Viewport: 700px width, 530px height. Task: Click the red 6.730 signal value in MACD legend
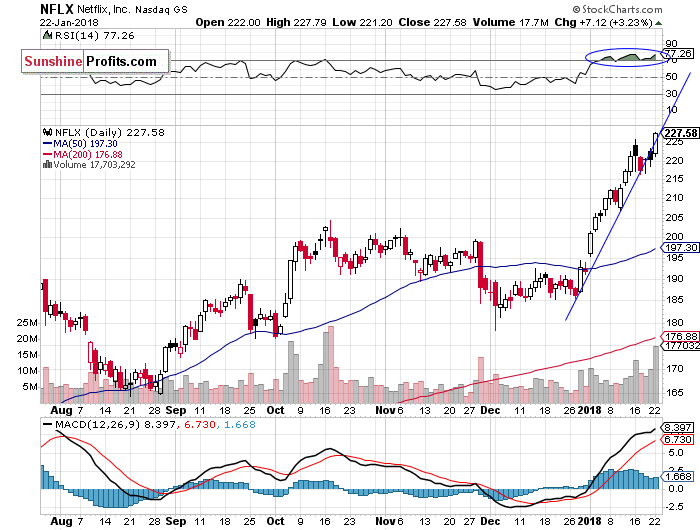point(200,424)
